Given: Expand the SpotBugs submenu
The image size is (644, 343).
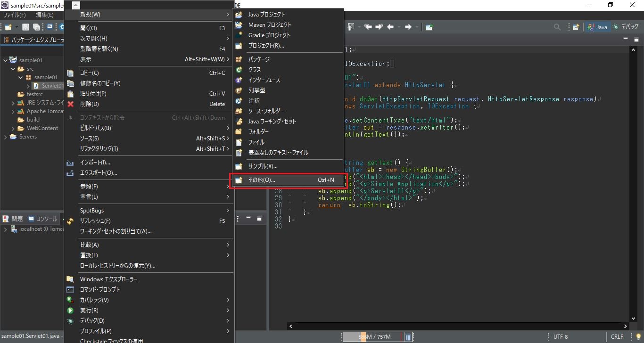Looking at the screenshot, I should click(149, 211).
